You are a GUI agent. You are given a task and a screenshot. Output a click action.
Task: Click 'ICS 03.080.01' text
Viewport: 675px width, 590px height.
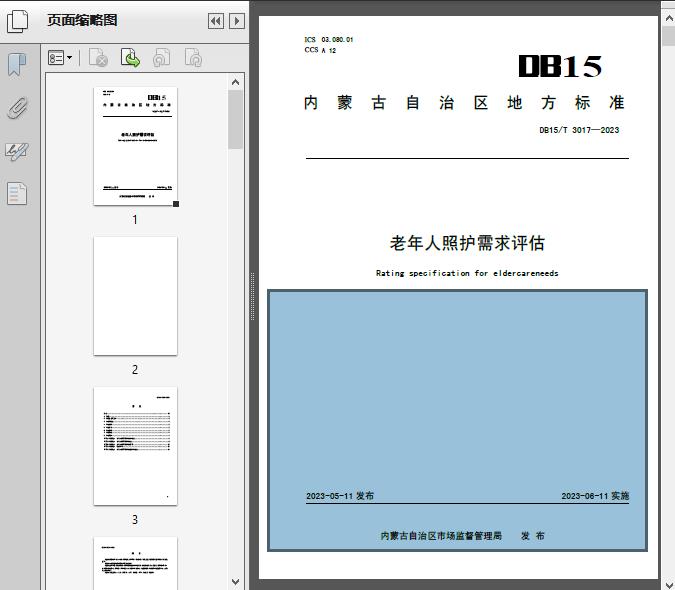click(x=329, y=40)
